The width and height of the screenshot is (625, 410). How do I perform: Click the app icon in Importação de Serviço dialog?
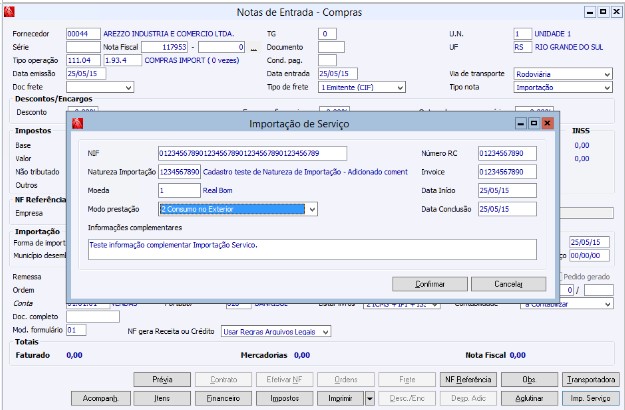click(78, 124)
